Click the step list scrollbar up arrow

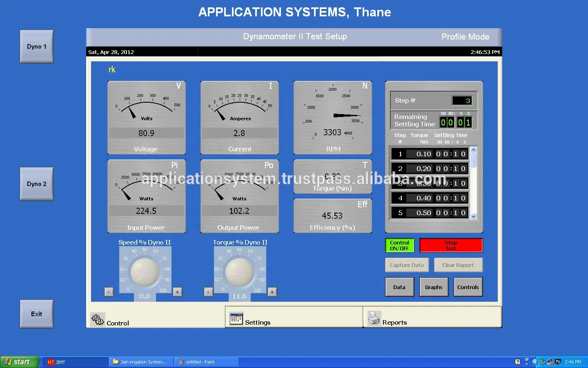(x=473, y=150)
